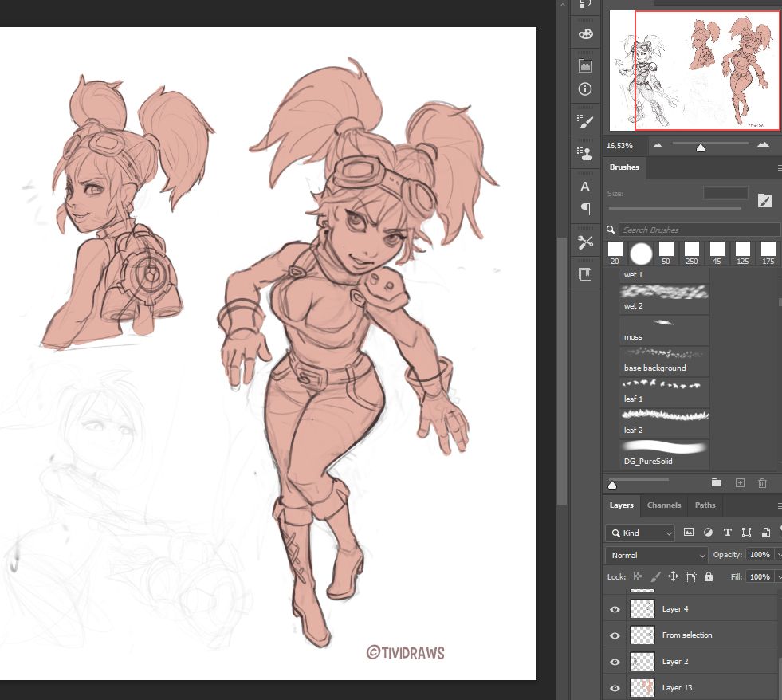Select recent brush size 125
The width and height of the screenshot is (782, 700).
point(743,253)
